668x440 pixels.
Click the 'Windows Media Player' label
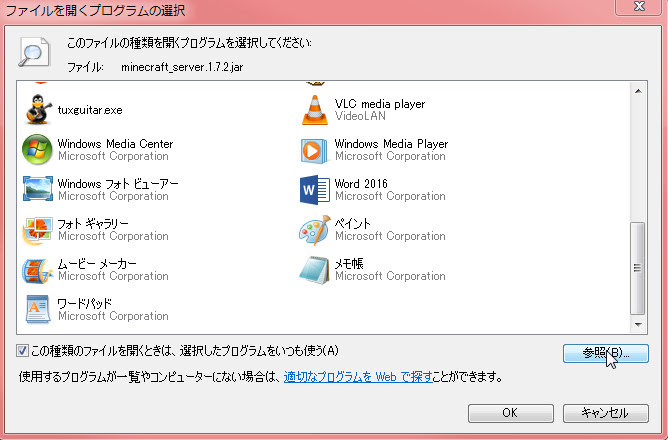pos(392,144)
